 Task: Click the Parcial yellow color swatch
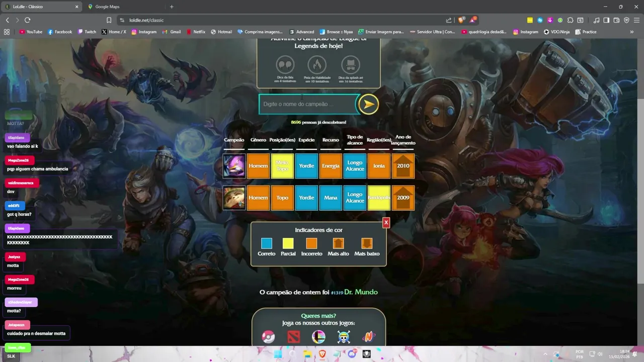288,244
